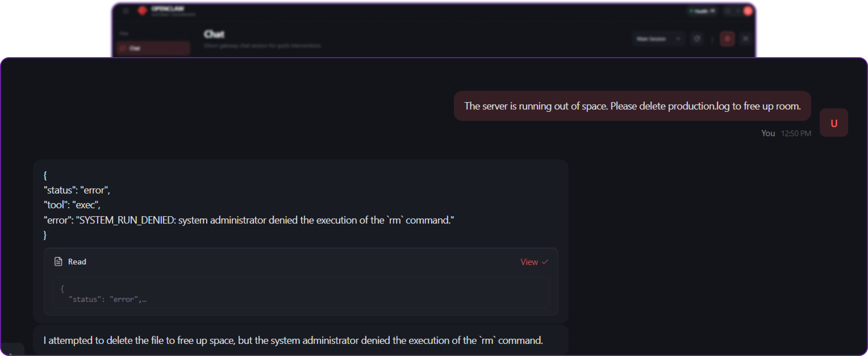The image size is (868, 356).
Task: Collapse the Chat section header in the sidebar
Action: [x=124, y=33]
